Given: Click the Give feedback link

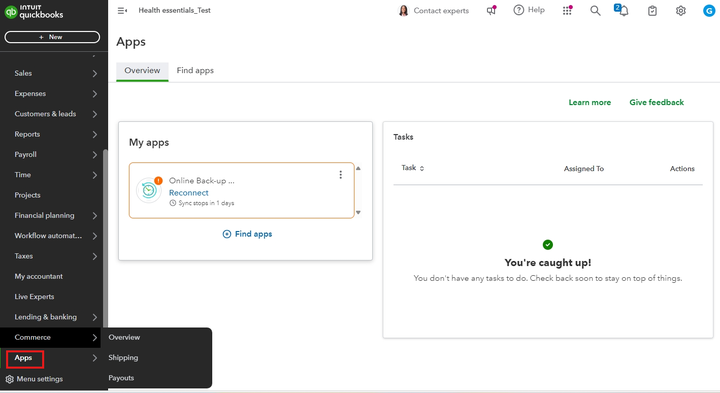Looking at the screenshot, I should pos(657,102).
